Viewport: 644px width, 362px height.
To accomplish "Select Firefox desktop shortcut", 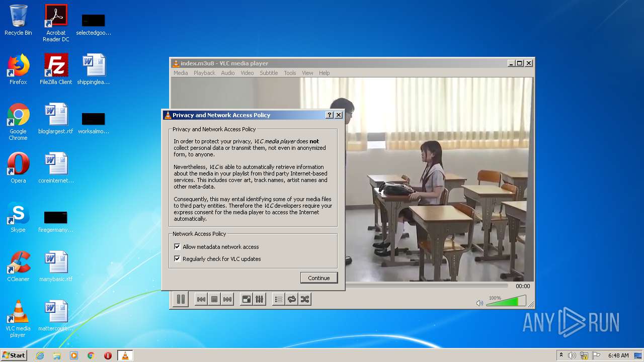I will click(x=18, y=69).
